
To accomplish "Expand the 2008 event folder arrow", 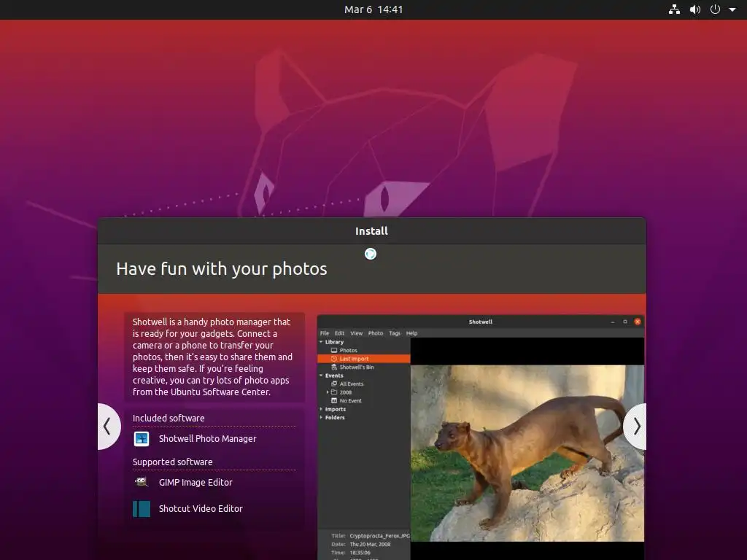I will coord(328,392).
